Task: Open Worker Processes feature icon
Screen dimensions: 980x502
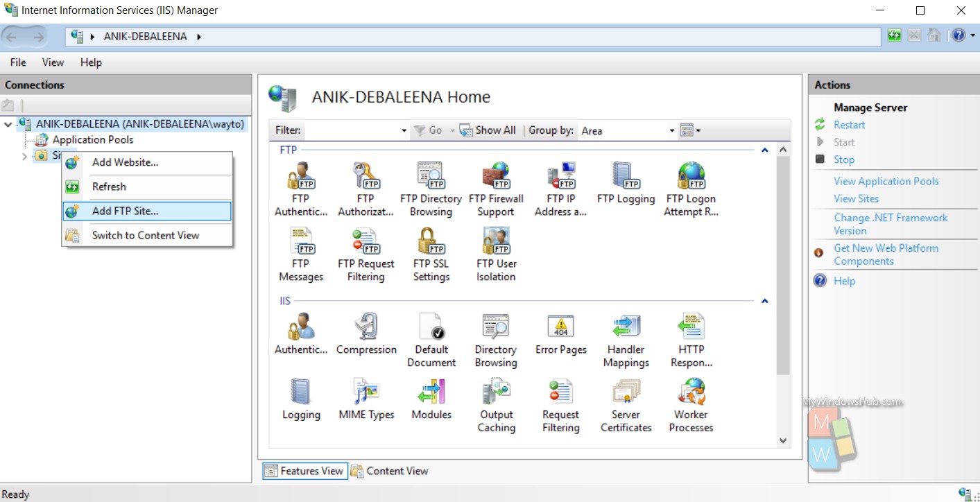Action: tap(691, 392)
